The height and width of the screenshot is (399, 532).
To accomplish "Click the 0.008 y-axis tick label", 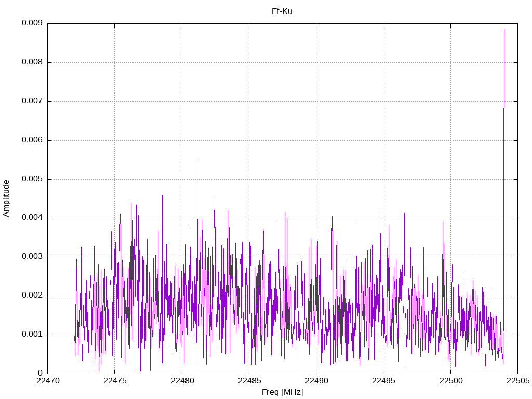I will (32, 62).
